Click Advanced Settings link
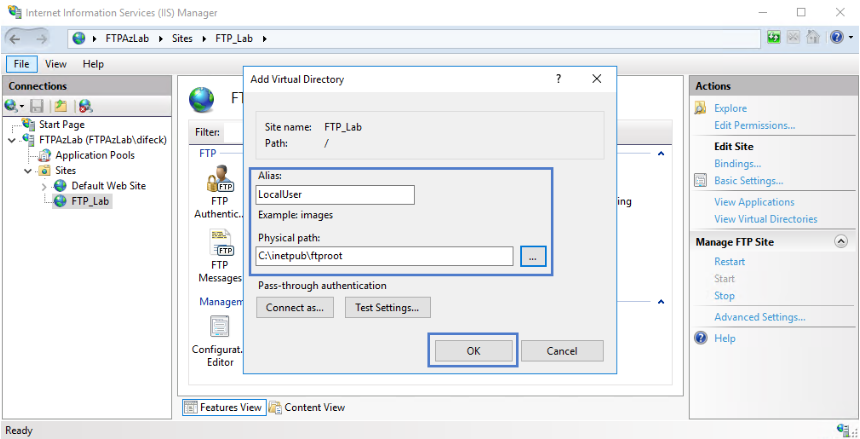The image size is (860, 439). (x=760, y=317)
